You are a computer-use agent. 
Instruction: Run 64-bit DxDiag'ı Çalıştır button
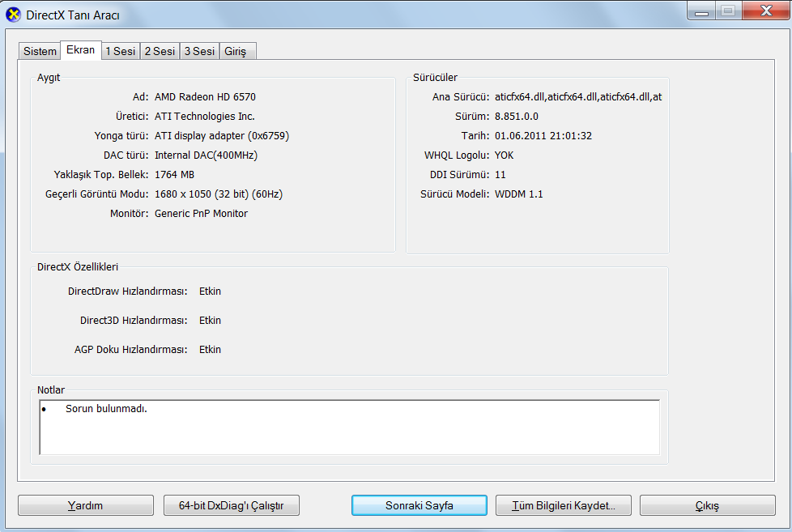[x=232, y=505]
